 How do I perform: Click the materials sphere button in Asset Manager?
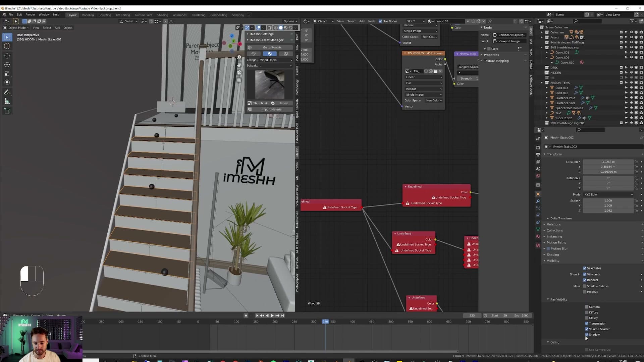click(x=270, y=54)
